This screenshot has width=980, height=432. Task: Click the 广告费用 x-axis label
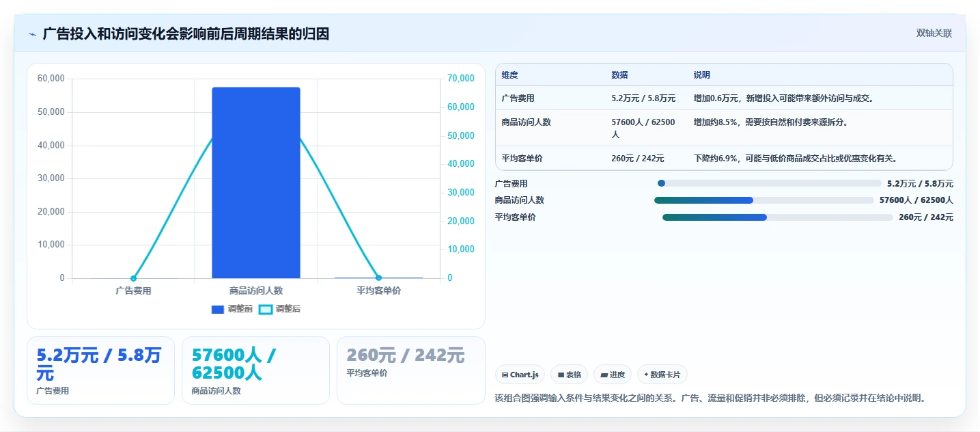(x=133, y=291)
